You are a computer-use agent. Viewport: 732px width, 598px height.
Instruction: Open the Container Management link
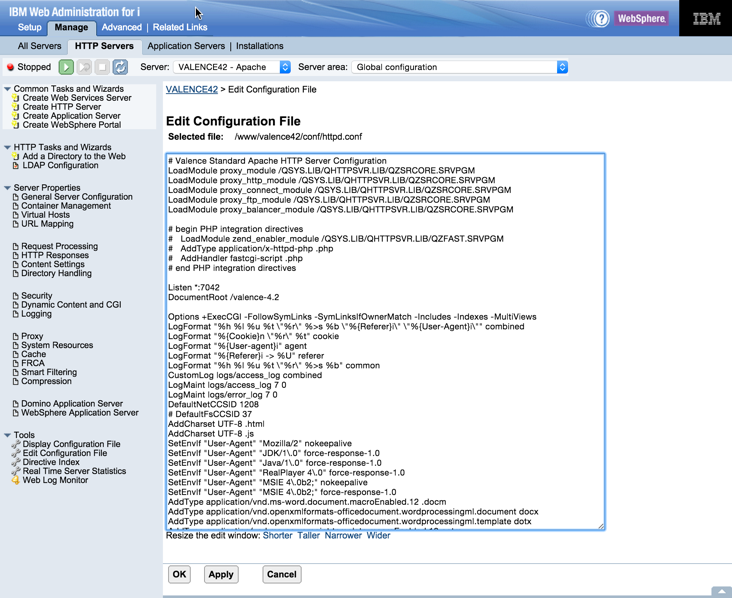pyautogui.click(x=66, y=206)
